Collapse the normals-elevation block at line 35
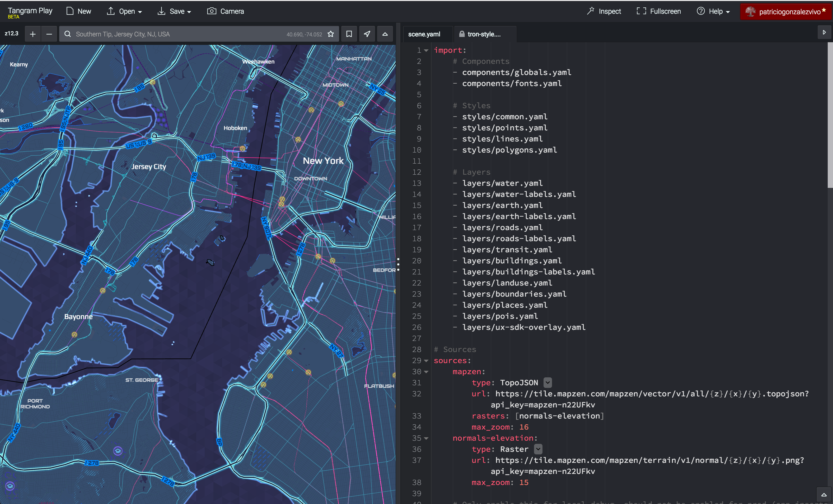Viewport: 833px width, 504px height. [426, 439]
